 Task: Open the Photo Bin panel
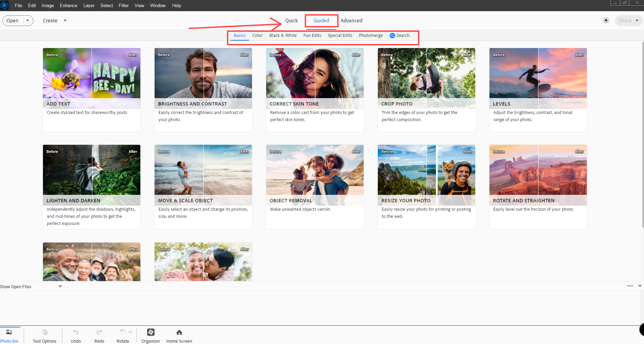click(9, 335)
